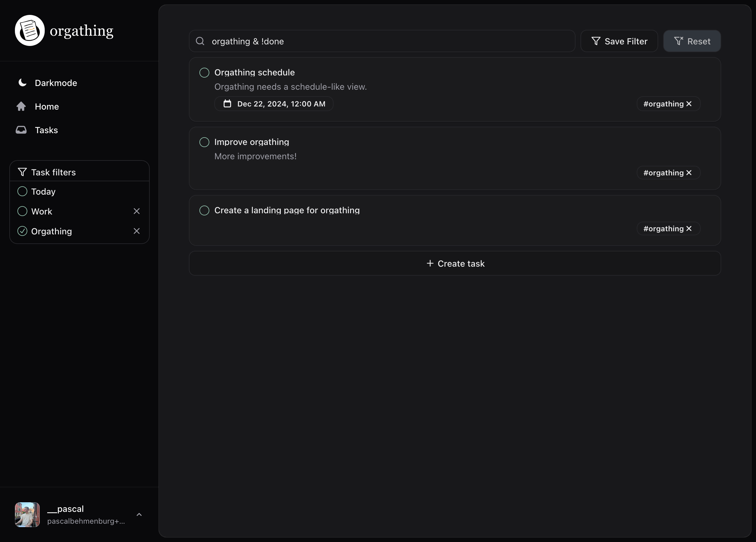The width and height of the screenshot is (756, 542).
Task: Click the calendar icon on the date chip
Action: (x=227, y=104)
